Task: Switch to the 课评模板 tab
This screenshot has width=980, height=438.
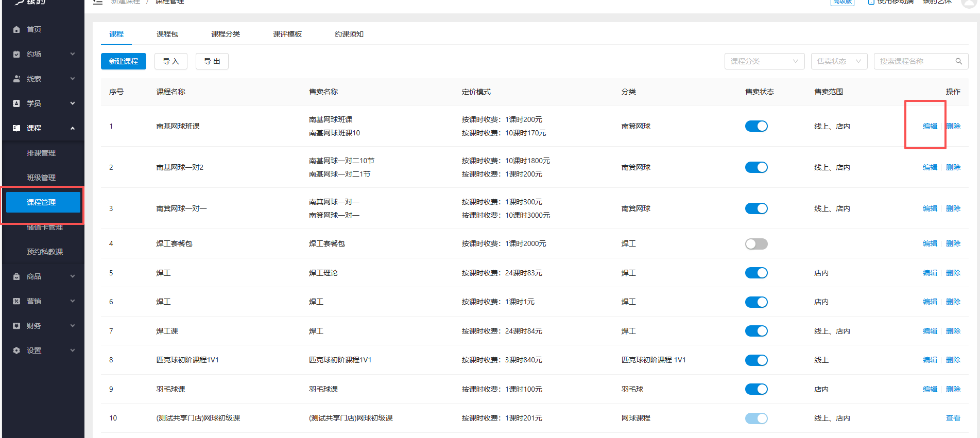Action: [287, 34]
